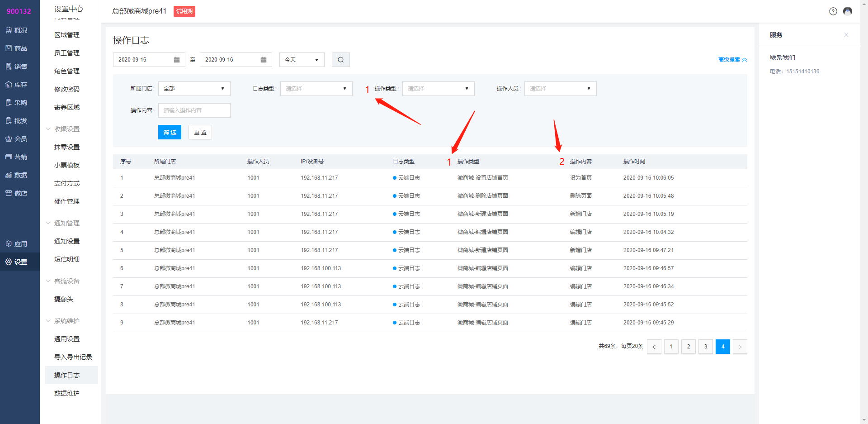The width and height of the screenshot is (868, 424).
Task: Open the user avatar menu
Action: pyautogui.click(x=848, y=11)
